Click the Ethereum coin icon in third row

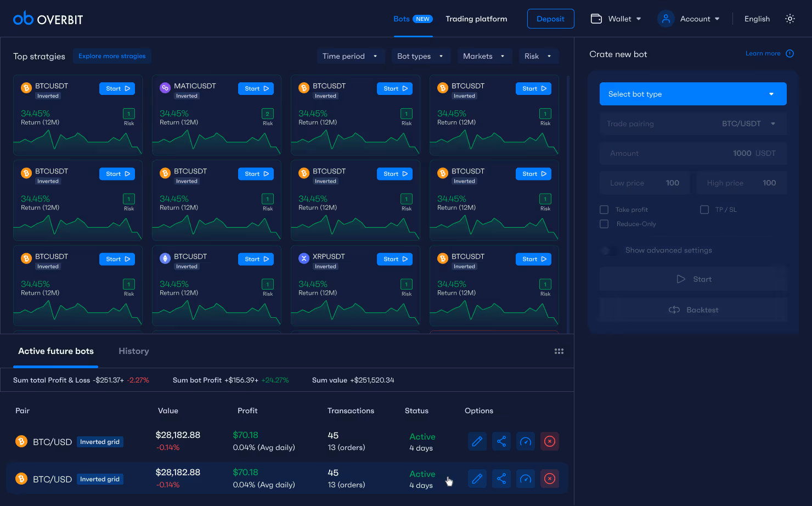(x=165, y=258)
